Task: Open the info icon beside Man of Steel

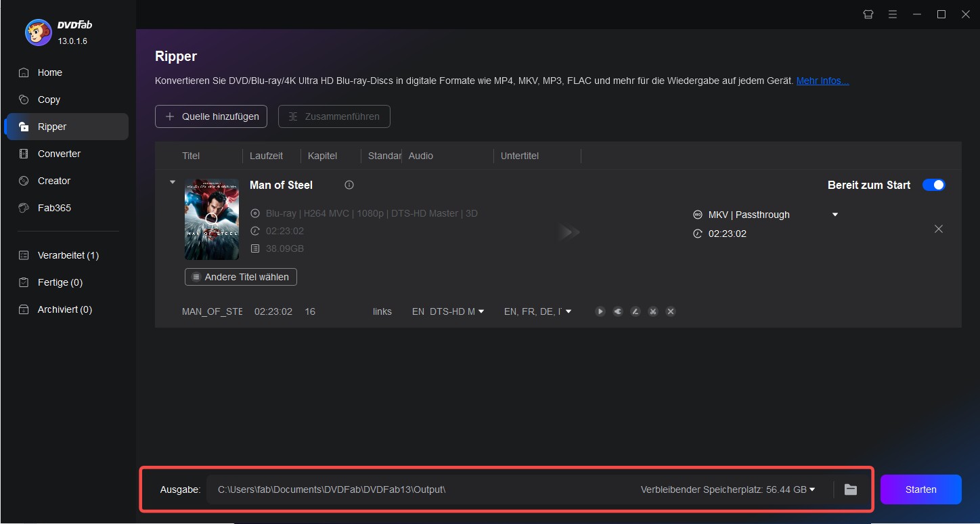Action: (349, 185)
